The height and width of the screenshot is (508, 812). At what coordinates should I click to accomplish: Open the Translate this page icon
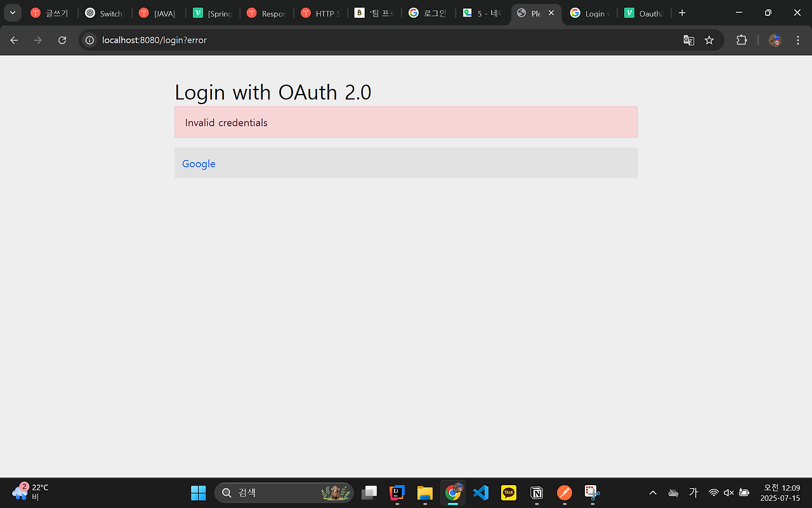pos(688,40)
